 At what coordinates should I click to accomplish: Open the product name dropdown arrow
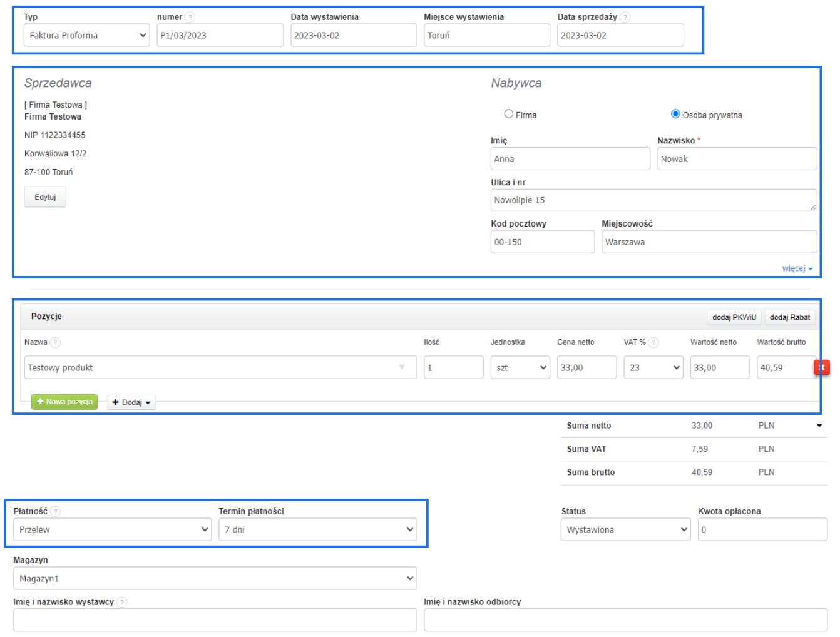pos(402,368)
